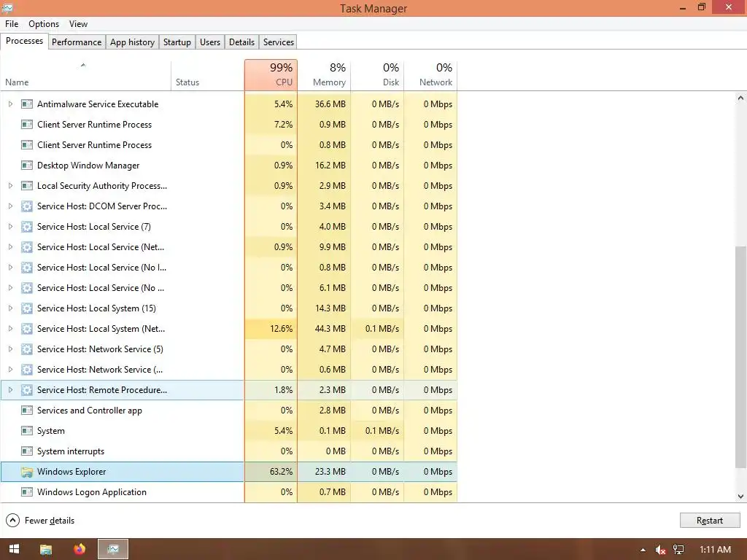Select Service Host: Local Service (No I... row
The image size is (747, 560).
228,268
